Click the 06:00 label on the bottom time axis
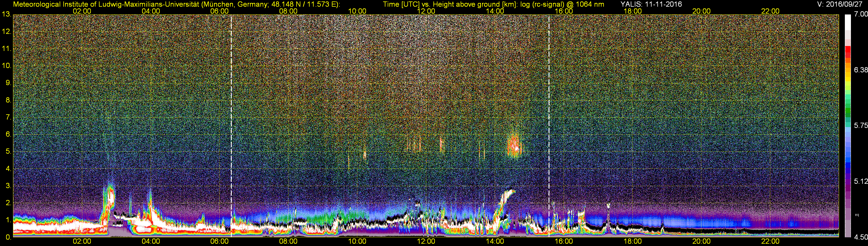Viewport: 868px width, 246px height. (x=219, y=241)
